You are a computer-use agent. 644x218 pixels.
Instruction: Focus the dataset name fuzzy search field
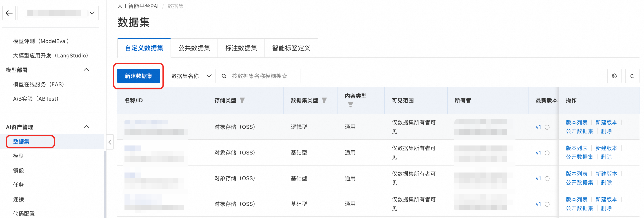click(x=258, y=76)
